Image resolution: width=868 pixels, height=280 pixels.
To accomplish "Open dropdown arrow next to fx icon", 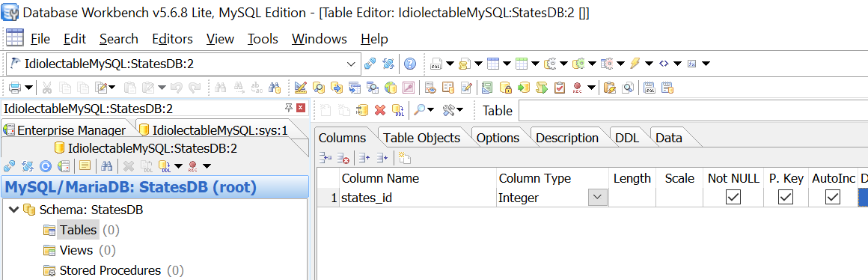I will 706,64.
